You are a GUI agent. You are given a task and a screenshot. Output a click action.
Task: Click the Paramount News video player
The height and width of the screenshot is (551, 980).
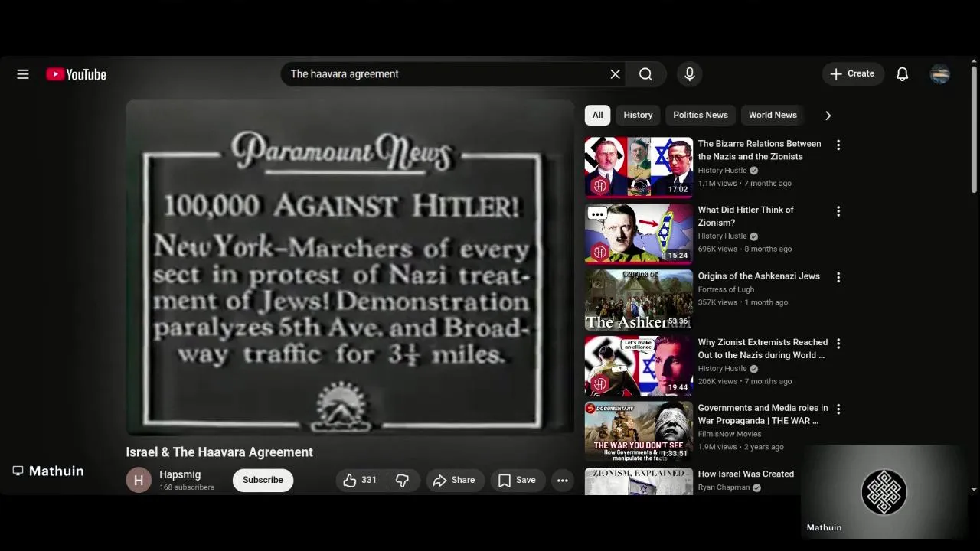[x=350, y=268]
